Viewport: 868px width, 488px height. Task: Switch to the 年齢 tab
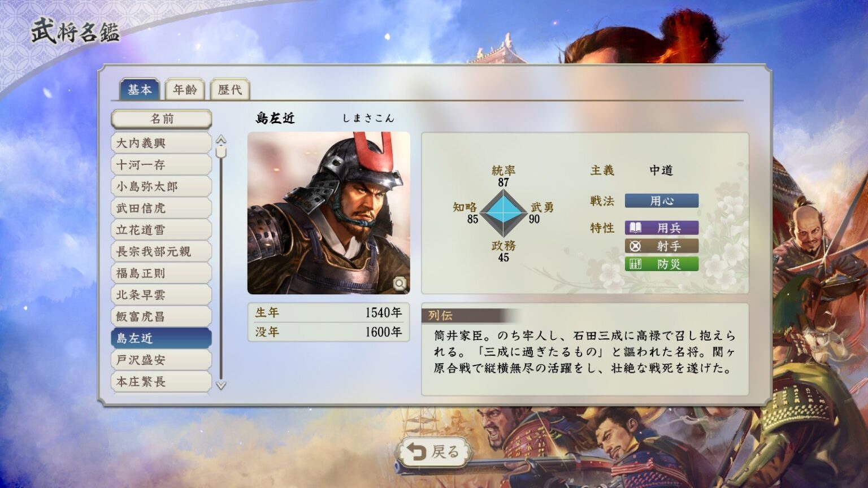click(185, 90)
